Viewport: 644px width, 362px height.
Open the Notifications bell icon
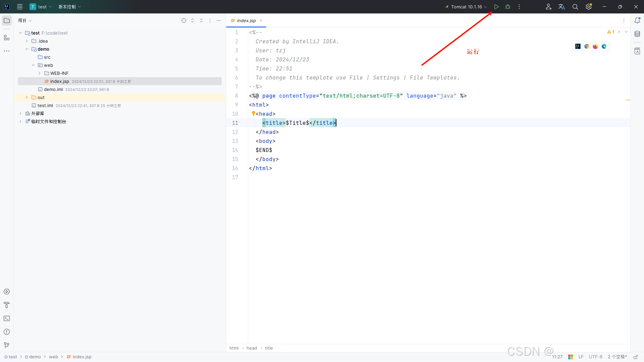point(638,20)
